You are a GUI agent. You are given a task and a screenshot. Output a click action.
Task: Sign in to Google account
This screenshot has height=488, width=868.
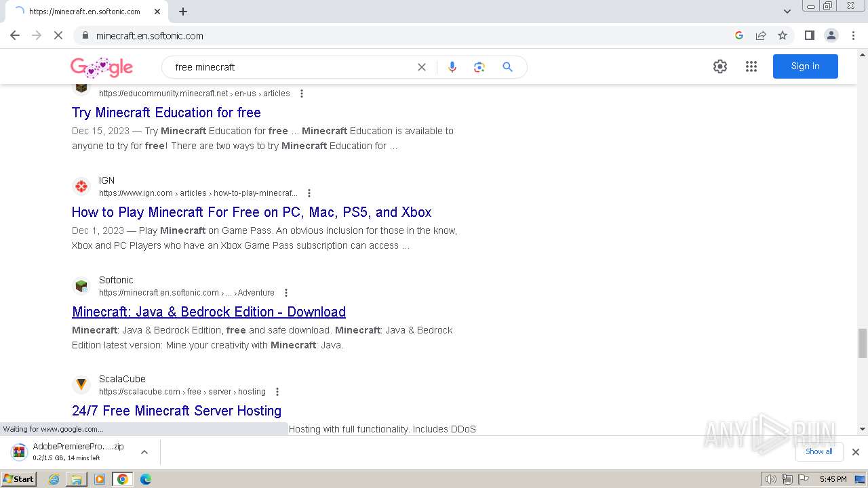[x=805, y=66]
